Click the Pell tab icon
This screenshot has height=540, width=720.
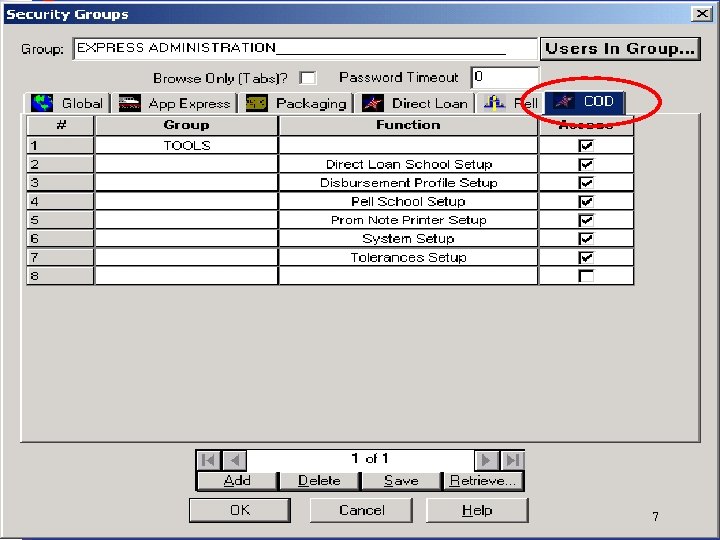click(494, 103)
